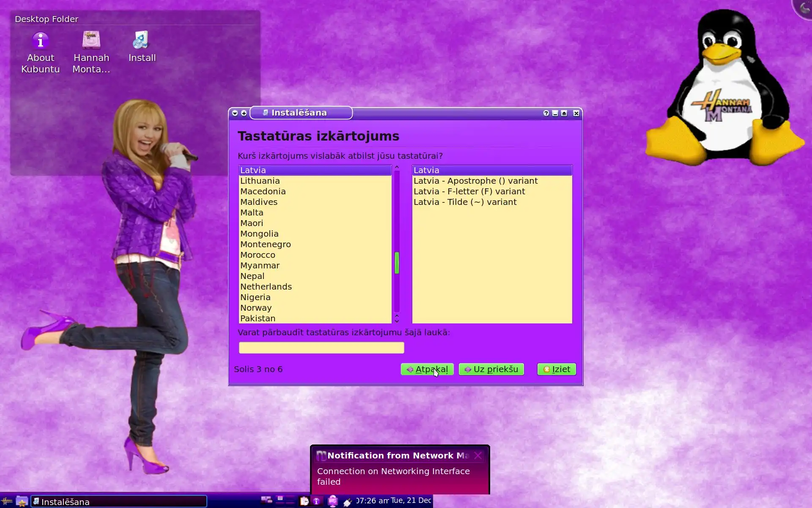This screenshot has width=812, height=508.
Task: Click the keyboard layout test input field
Action: point(321,348)
